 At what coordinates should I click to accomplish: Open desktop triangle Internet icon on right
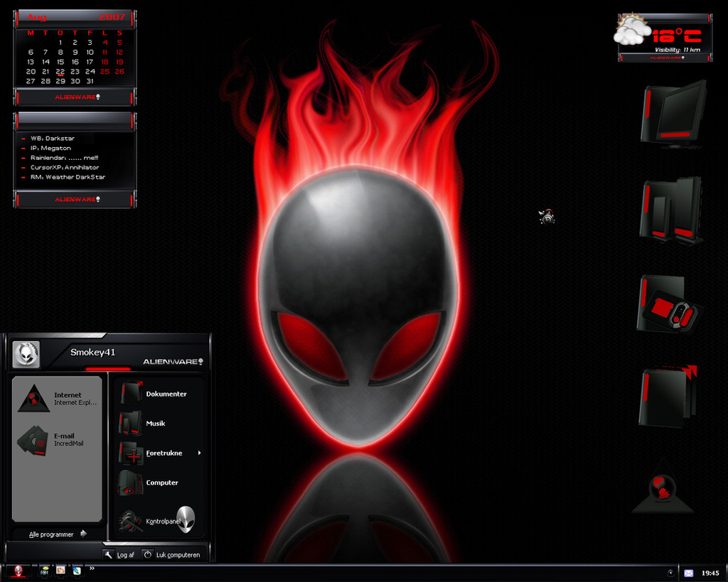pos(663,487)
